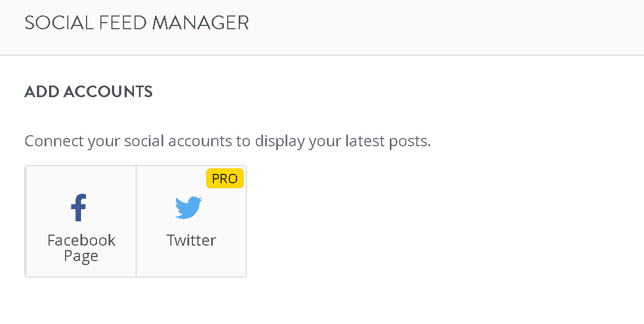The image size is (644, 324).
Task: Click the word "SOCIAL" in the page header
Action: pyautogui.click(x=59, y=23)
